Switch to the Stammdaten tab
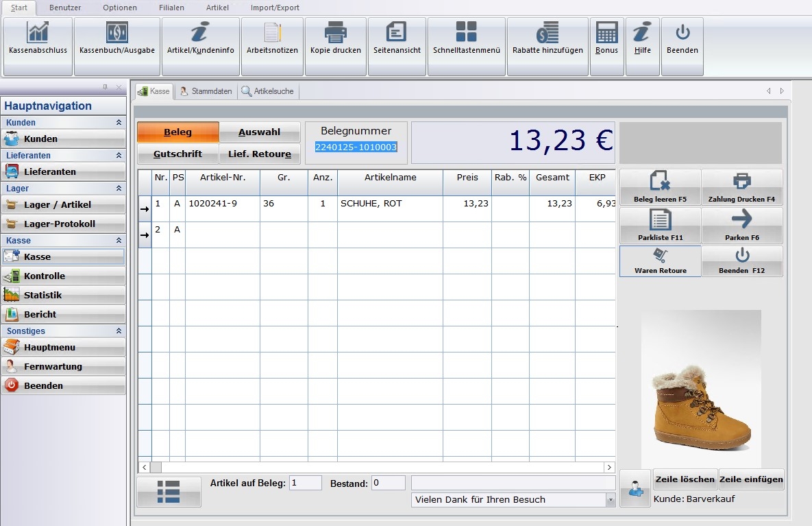The height and width of the screenshot is (526, 812). (x=206, y=91)
